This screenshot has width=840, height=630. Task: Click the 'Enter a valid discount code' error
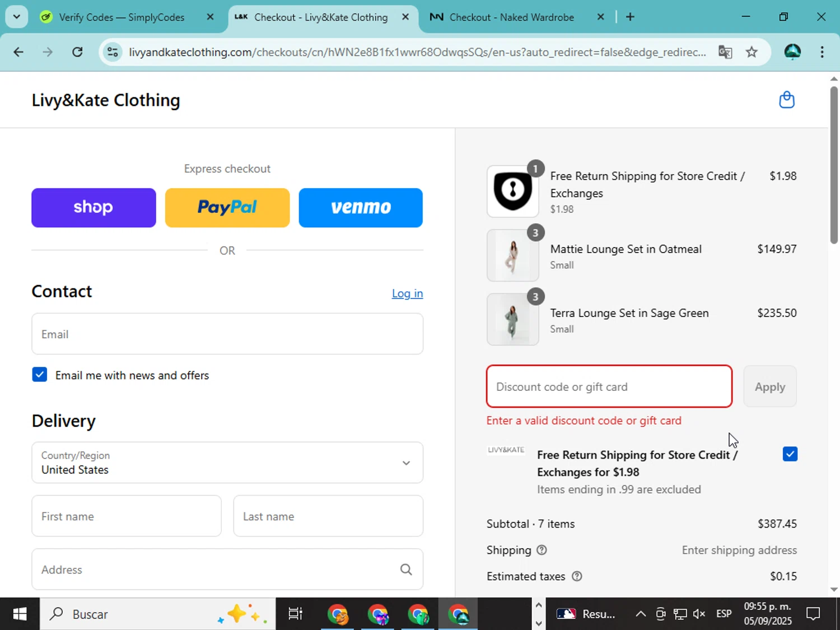[584, 421]
